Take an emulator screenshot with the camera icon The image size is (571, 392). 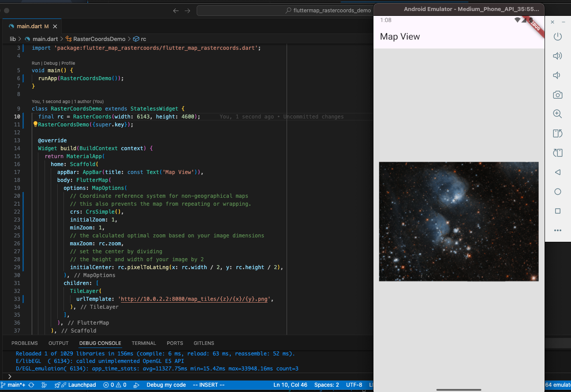coord(557,95)
